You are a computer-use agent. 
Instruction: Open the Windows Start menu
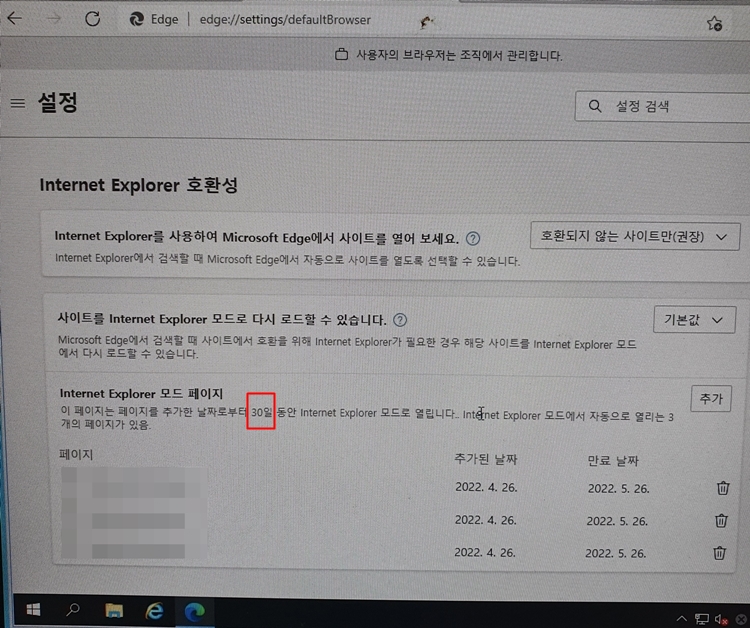[33, 610]
